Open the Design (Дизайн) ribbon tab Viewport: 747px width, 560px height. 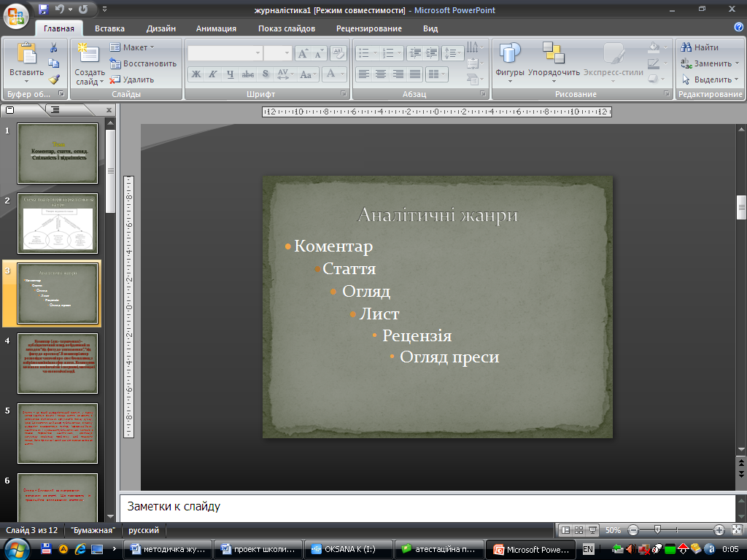click(160, 28)
